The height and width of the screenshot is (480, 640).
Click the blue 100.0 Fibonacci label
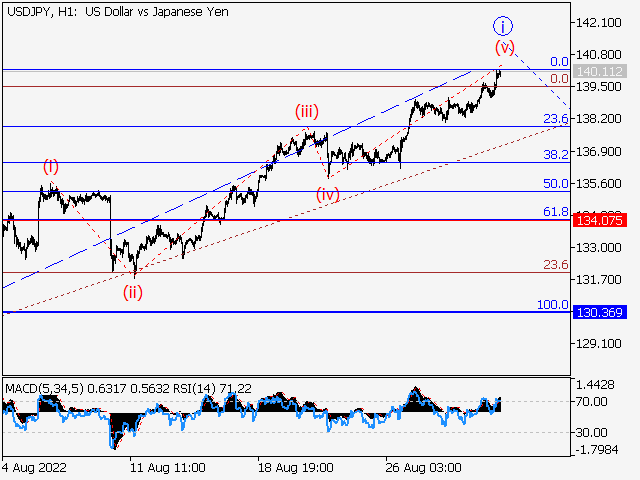553,304
